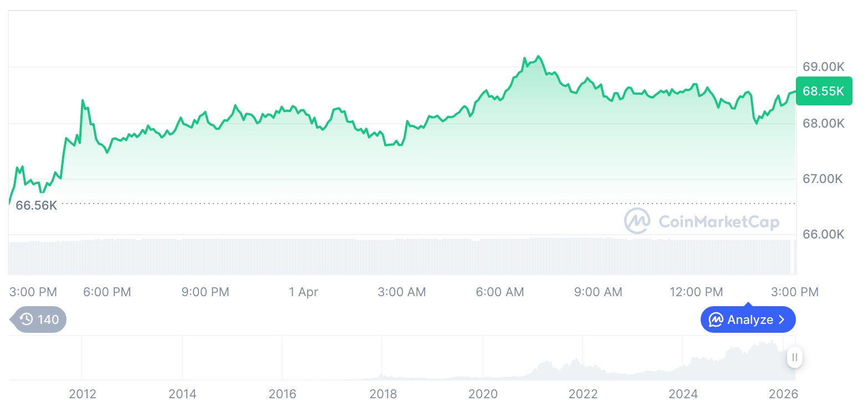This screenshot has width=868, height=406.
Task: Select 2018 on the history timeline
Action: pyautogui.click(x=383, y=394)
